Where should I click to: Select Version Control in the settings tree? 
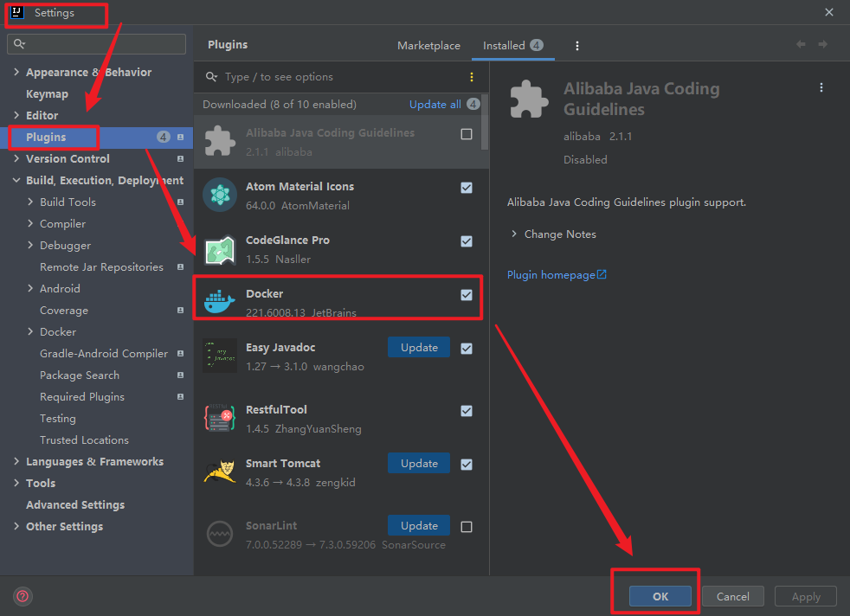click(x=68, y=158)
